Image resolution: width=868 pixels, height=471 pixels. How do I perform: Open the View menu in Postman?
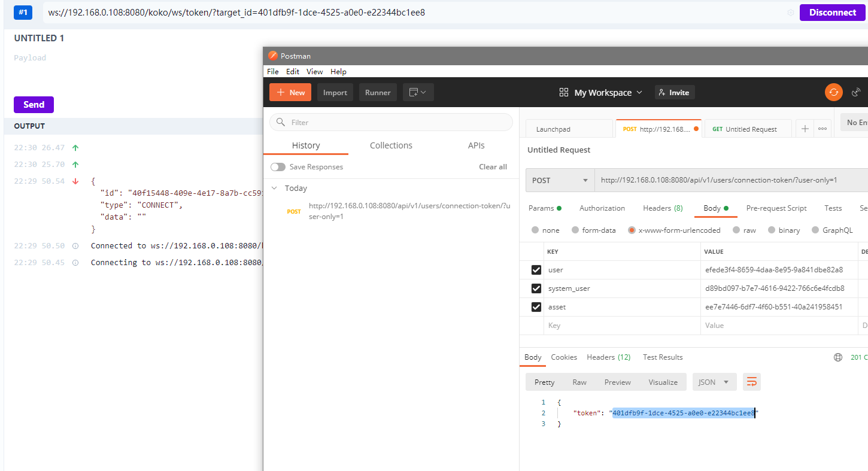(314, 71)
